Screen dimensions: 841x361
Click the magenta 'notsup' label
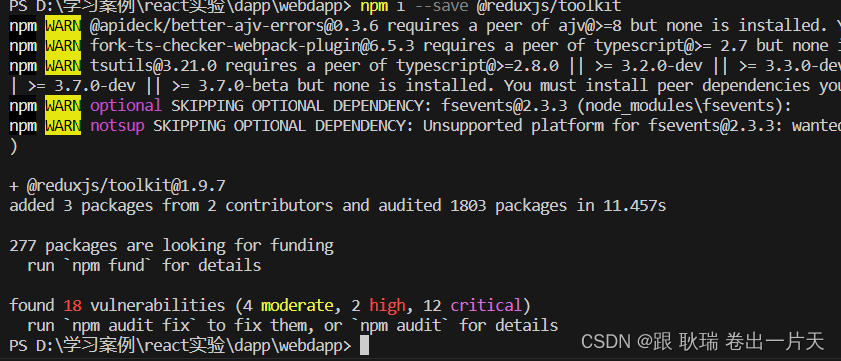pos(117,126)
